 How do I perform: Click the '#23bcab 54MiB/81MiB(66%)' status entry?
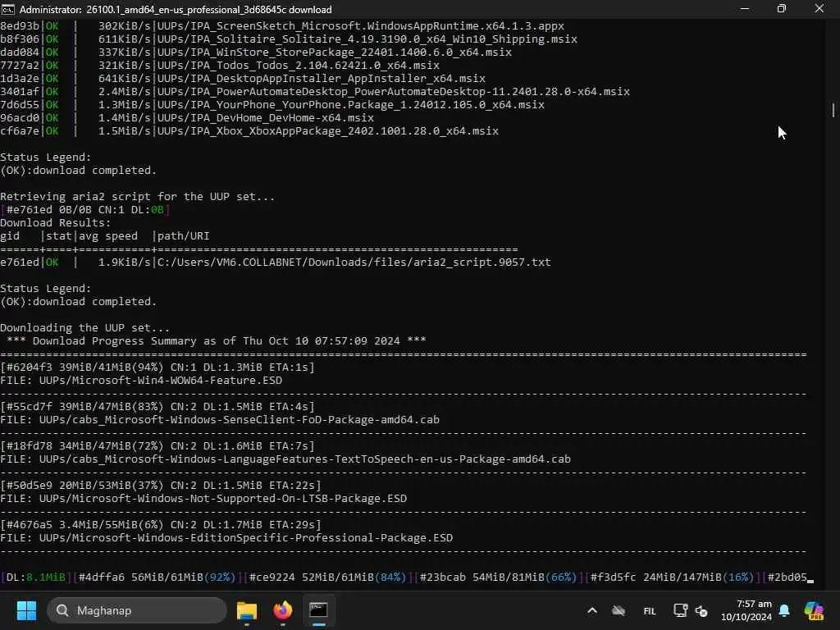pyautogui.click(x=498, y=577)
